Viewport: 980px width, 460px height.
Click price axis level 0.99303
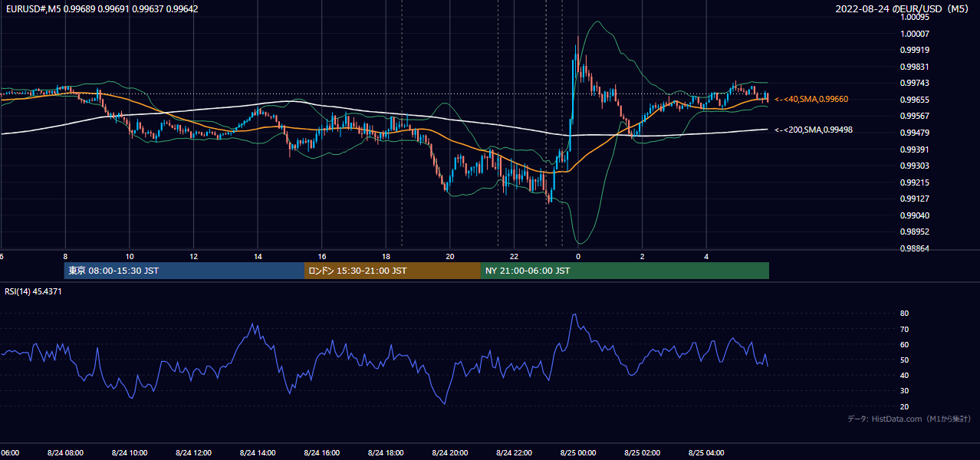(916, 166)
